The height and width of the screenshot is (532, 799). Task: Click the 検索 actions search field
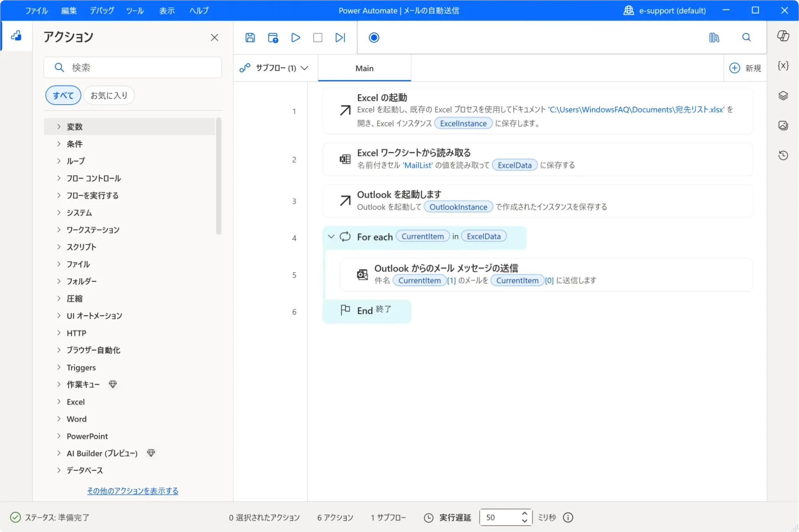click(x=133, y=67)
